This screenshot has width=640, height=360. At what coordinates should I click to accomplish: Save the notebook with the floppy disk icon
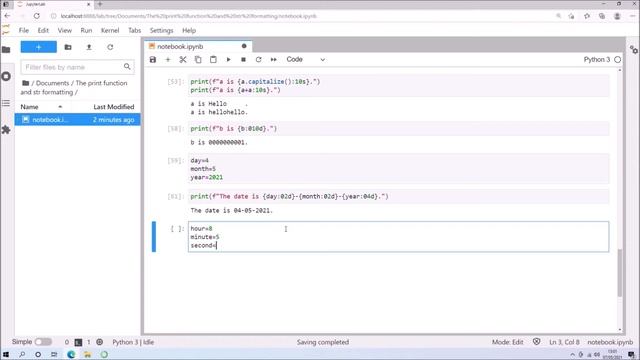(x=153, y=60)
